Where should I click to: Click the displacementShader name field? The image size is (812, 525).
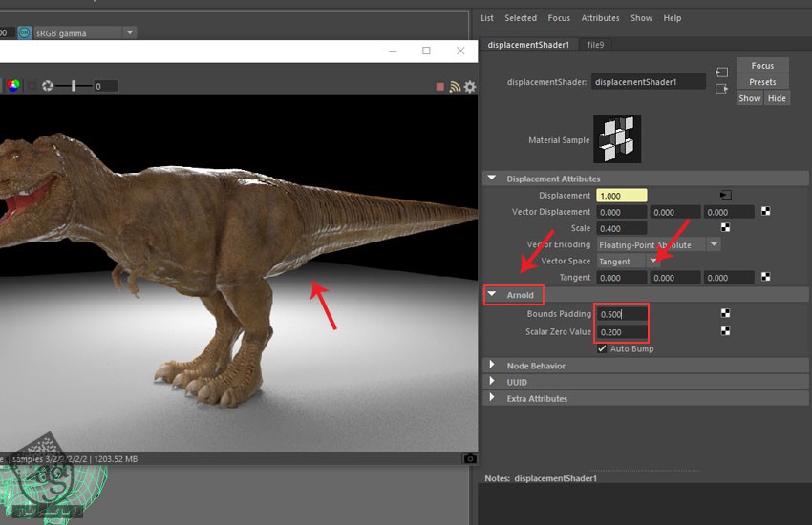click(x=649, y=82)
